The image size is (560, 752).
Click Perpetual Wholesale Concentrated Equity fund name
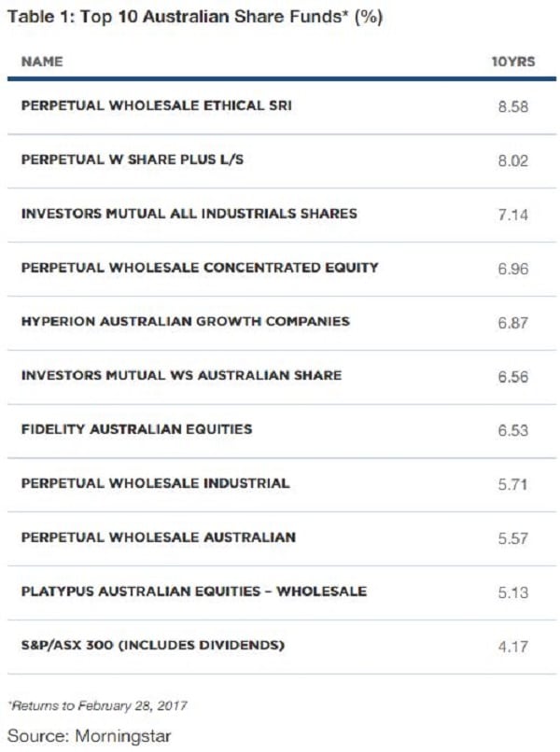tap(200, 268)
